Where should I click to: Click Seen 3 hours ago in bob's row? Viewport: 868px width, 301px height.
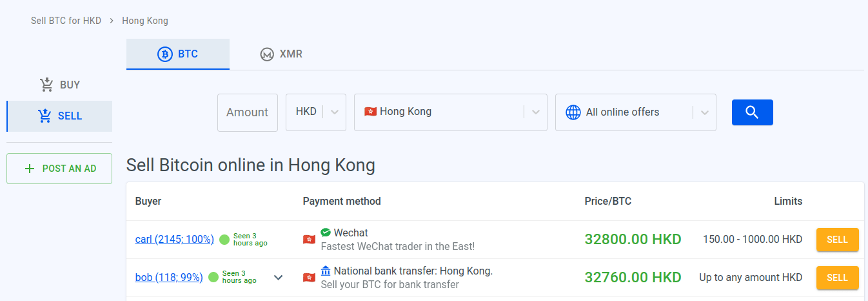[x=239, y=278]
